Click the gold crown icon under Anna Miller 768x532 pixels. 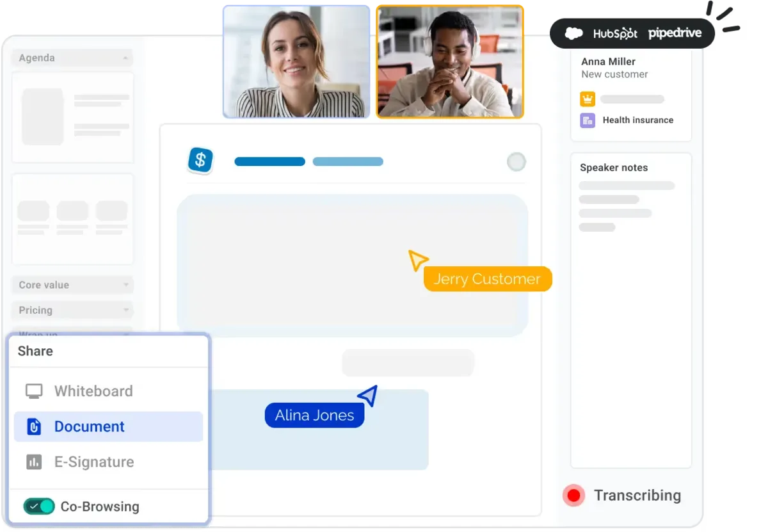pos(588,99)
